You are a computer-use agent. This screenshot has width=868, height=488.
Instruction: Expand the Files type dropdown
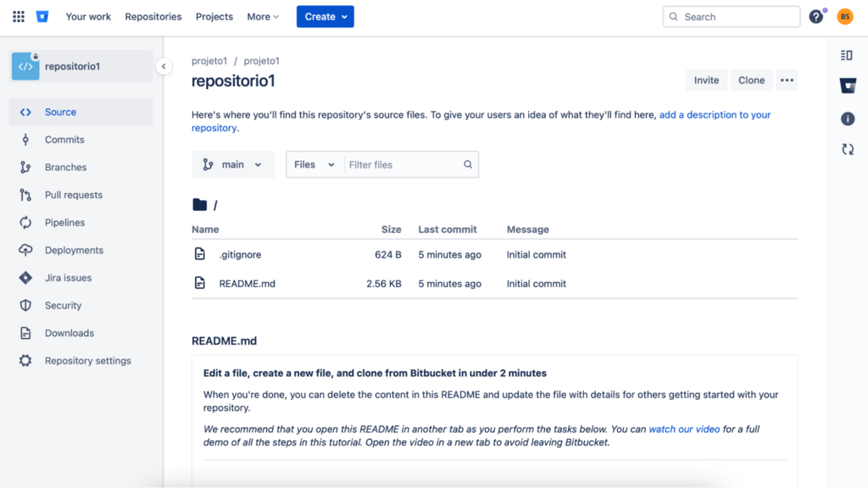[x=314, y=164]
